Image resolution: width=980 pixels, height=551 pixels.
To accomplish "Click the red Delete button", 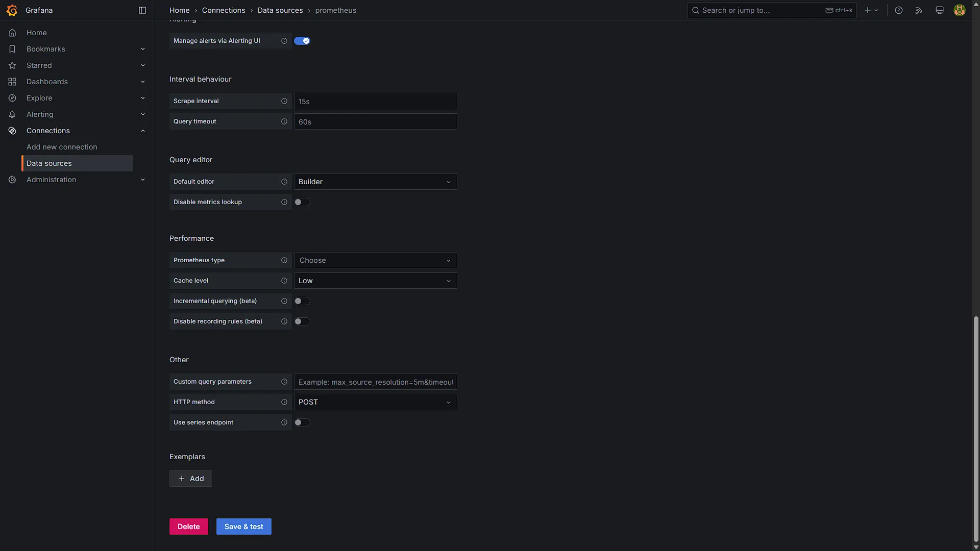I will pos(189,527).
